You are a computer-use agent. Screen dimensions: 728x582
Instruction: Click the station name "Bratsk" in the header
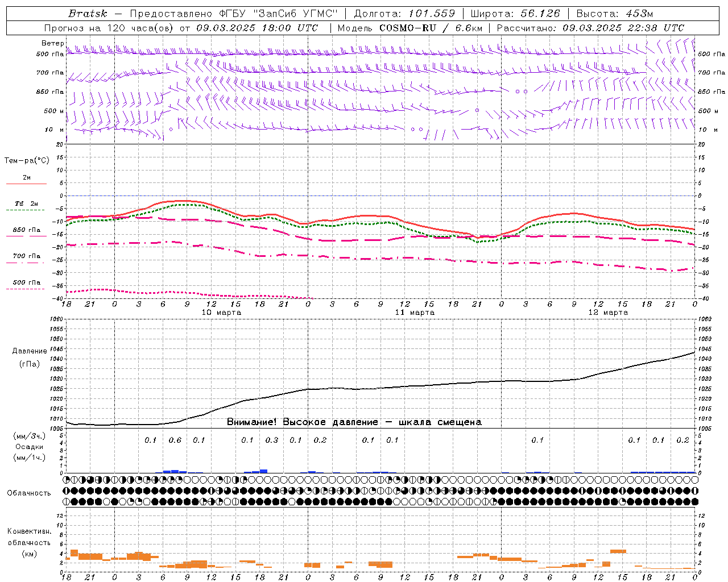click(88, 13)
